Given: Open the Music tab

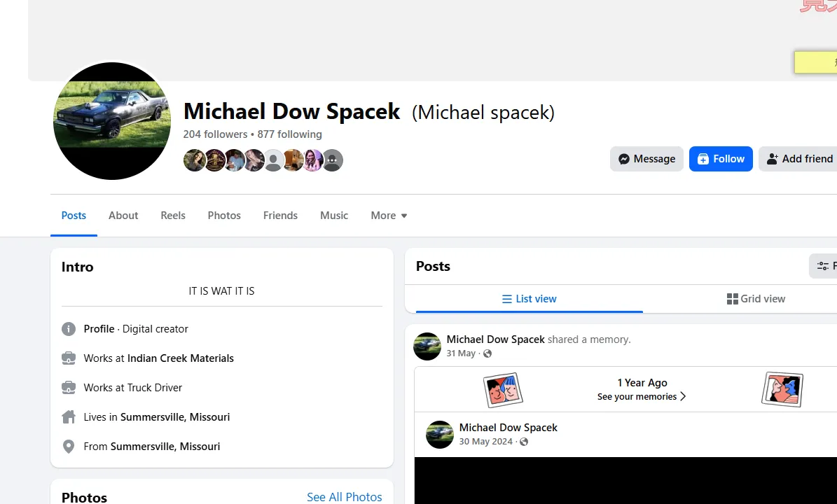Looking at the screenshot, I should (334, 216).
